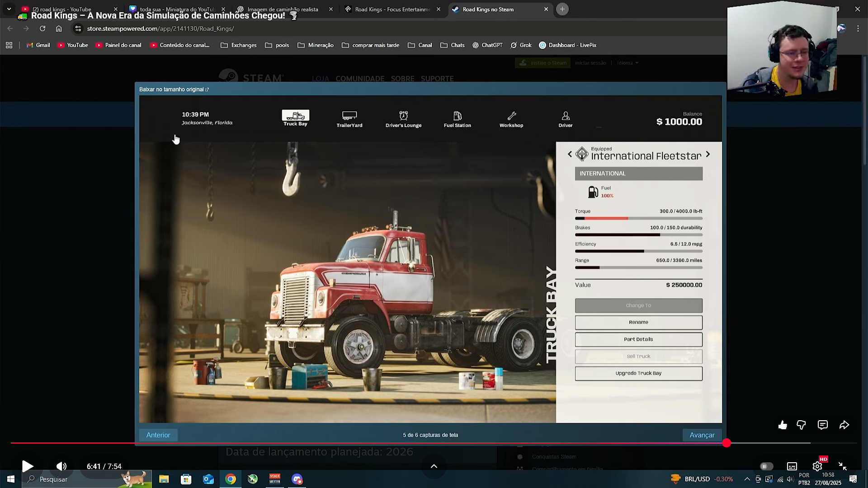
Task: Share the video via arrow icon
Action: pyautogui.click(x=844, y=425)
